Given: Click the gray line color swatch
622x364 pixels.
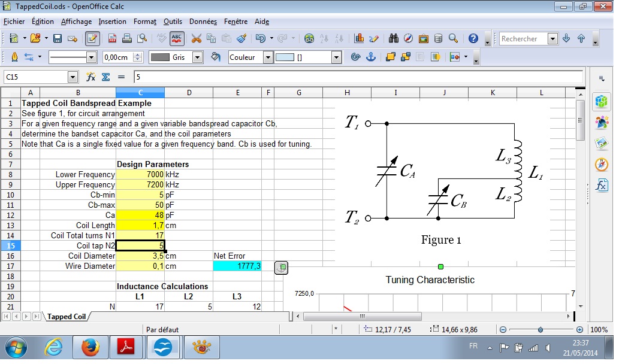Looking at the screenshot, I should coord(160,57).
